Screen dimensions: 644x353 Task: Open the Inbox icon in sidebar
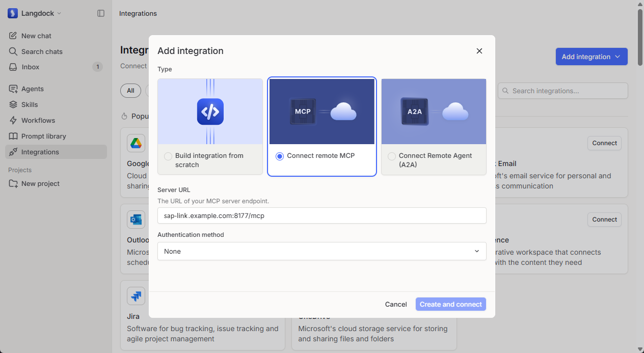tap(15, 67)
